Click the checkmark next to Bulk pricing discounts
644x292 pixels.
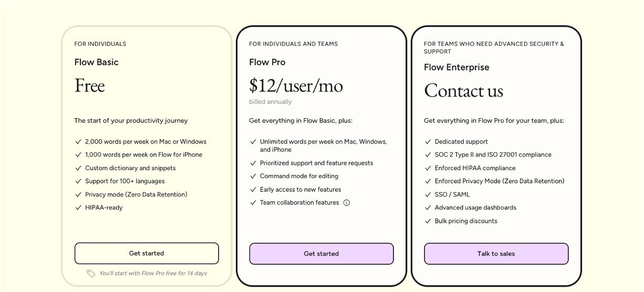428,221
